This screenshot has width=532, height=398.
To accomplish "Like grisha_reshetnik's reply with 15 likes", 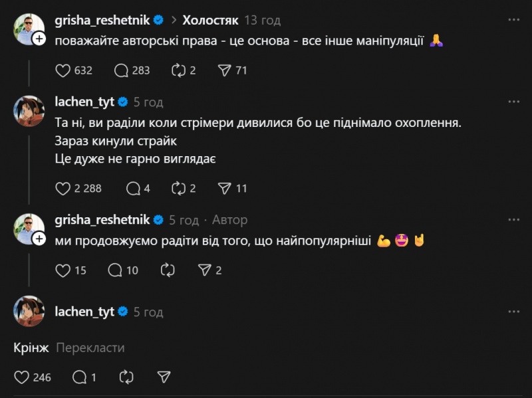I will (x=63, y=270).
